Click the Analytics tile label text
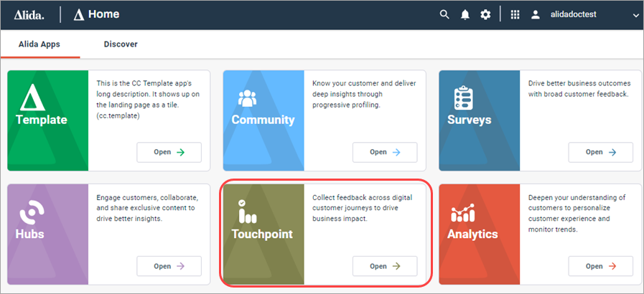Viewport: 644px width, 294px height. (472, 234)
